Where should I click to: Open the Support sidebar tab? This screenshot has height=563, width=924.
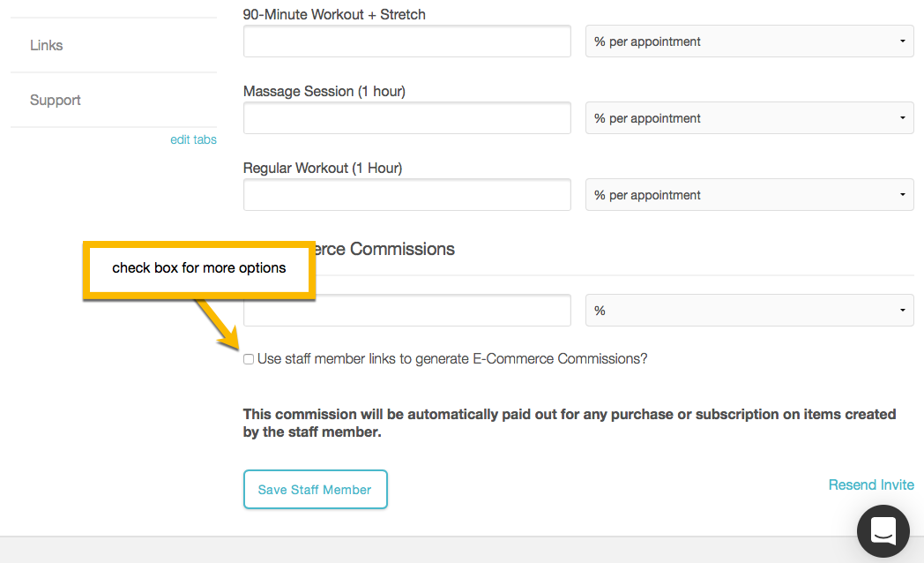pyautogui.click(x=56, y=100)
